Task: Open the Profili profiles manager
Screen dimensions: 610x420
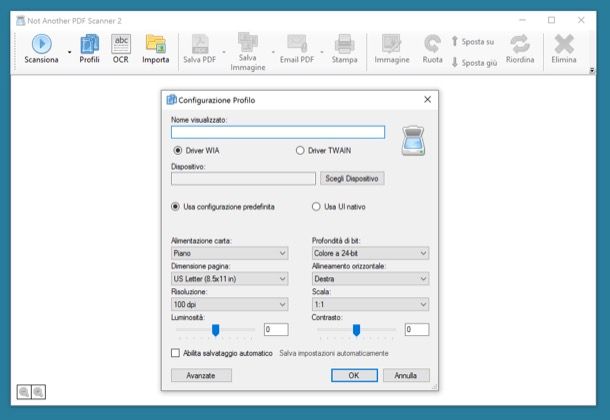Action: 89,49
